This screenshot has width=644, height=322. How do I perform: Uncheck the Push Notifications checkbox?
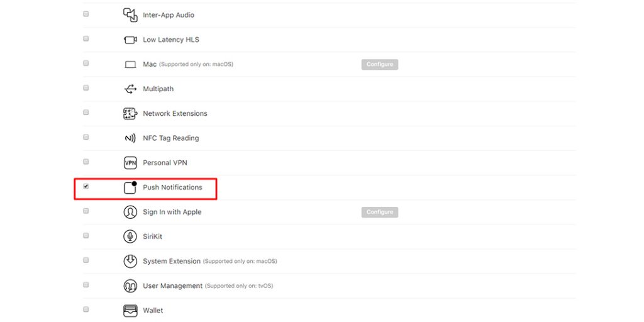coord(86,186)
